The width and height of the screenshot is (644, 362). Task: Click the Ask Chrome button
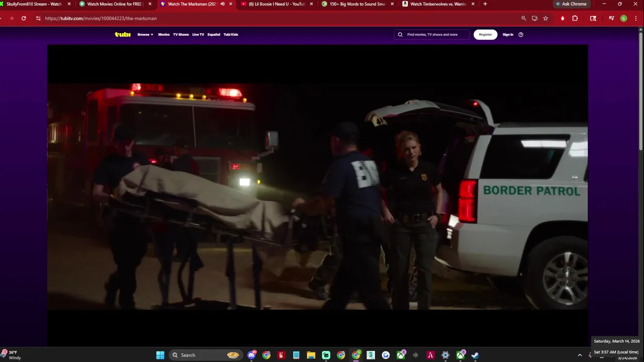(571, 4)
